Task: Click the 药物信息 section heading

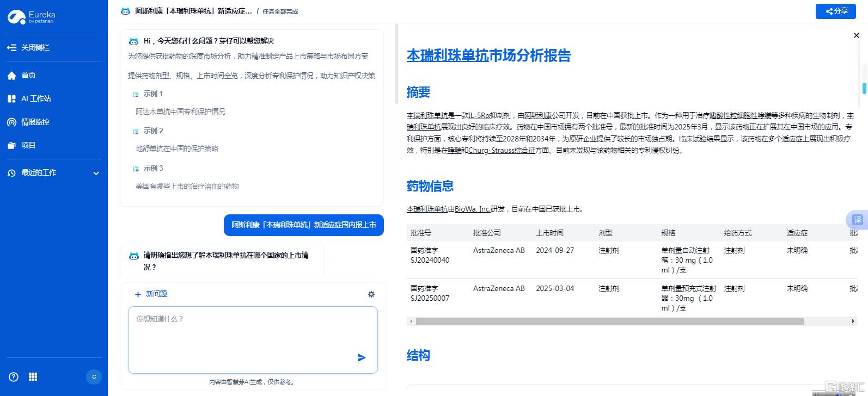Action: [x=430, y=186]
